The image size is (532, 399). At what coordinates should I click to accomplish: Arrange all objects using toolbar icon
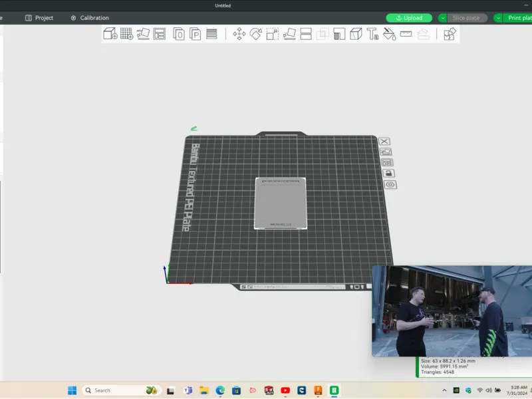[x=160, y=34]
